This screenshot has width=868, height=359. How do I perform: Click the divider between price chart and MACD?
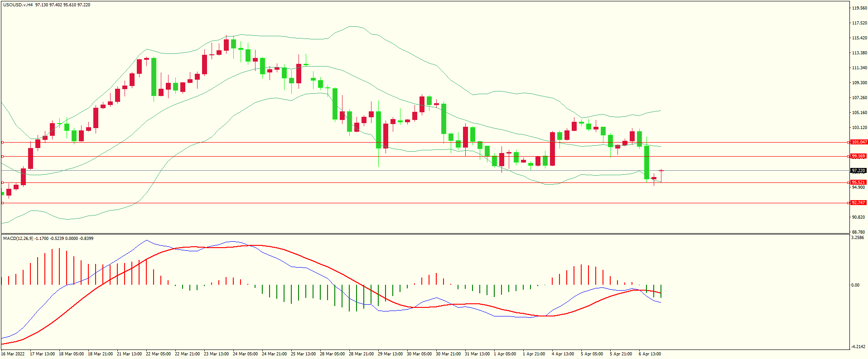click(x=424, y=234)
